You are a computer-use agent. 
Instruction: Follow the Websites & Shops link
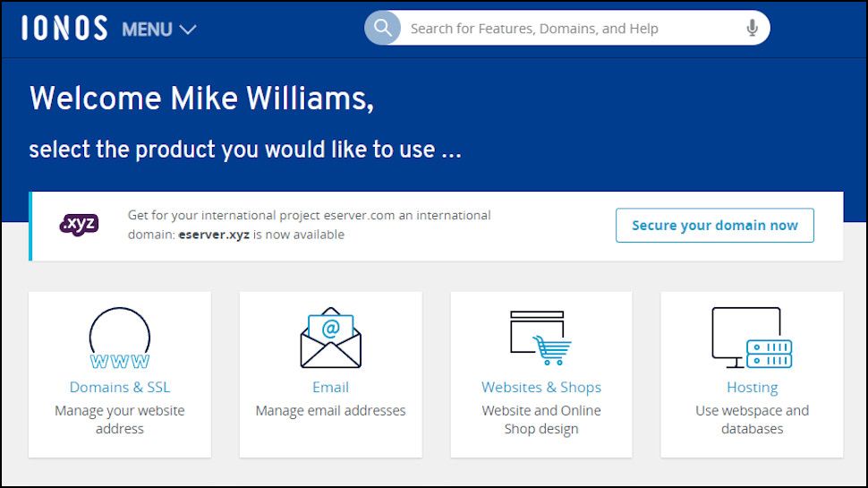tap(540, 388)
